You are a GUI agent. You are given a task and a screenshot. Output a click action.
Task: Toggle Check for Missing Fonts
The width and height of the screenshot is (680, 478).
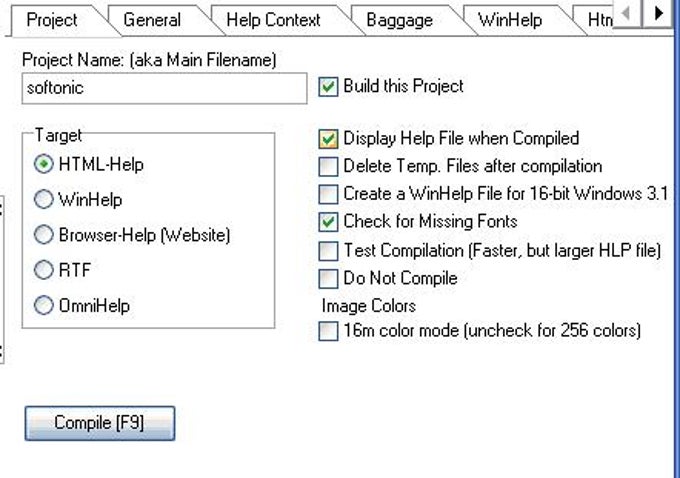point(328,222)
